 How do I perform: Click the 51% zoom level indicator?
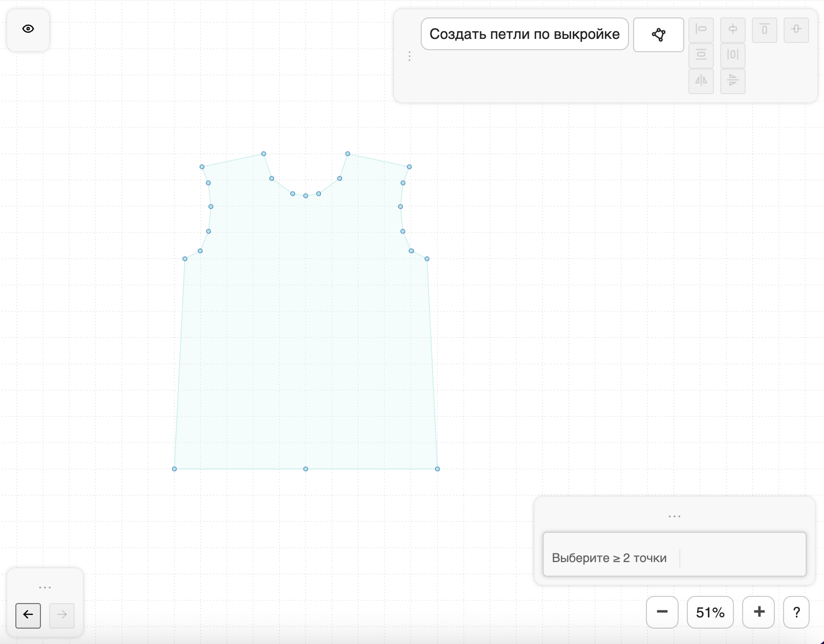point(710,612)
